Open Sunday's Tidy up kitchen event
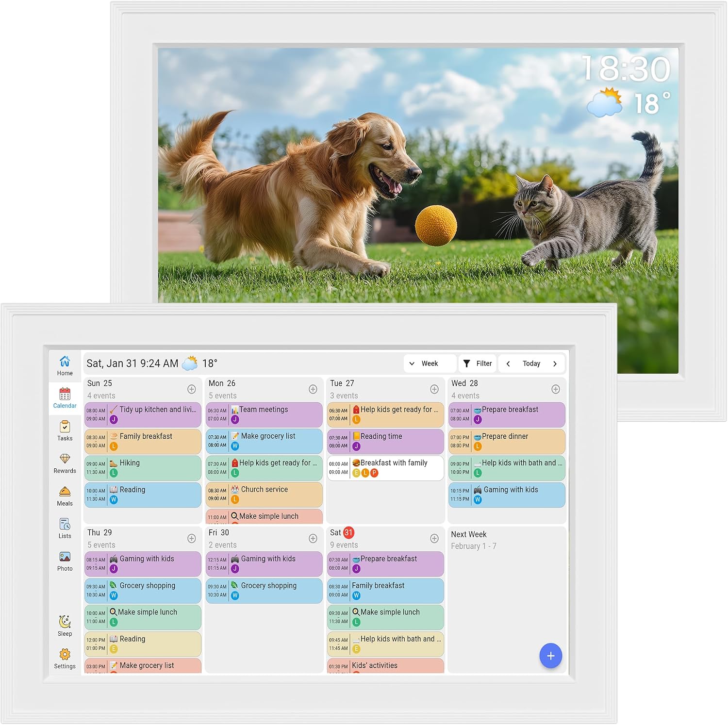This screenshot has height=725, width=728. click(x=143, y=414)
